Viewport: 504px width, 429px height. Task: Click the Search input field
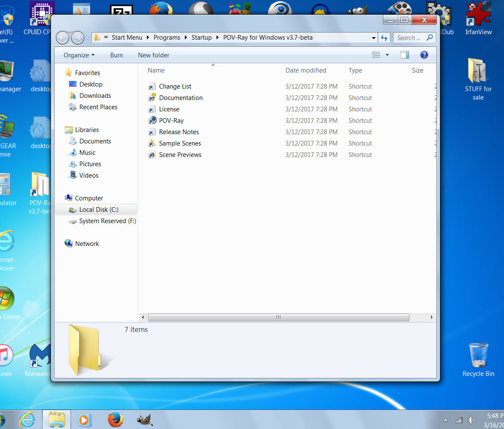coord(408,38)
